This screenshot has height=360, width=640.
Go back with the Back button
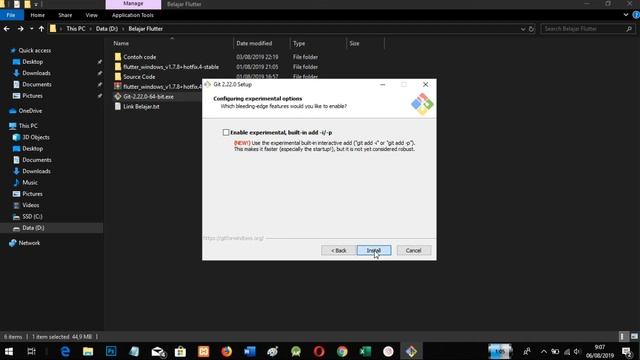click(x=338, y=250)
